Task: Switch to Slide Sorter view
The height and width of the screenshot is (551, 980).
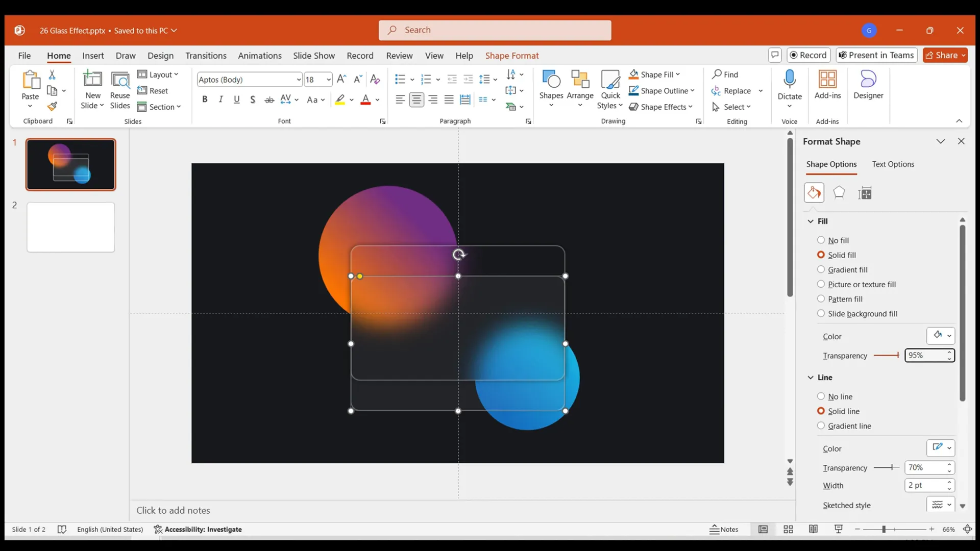Action: (x=788, y=529)
